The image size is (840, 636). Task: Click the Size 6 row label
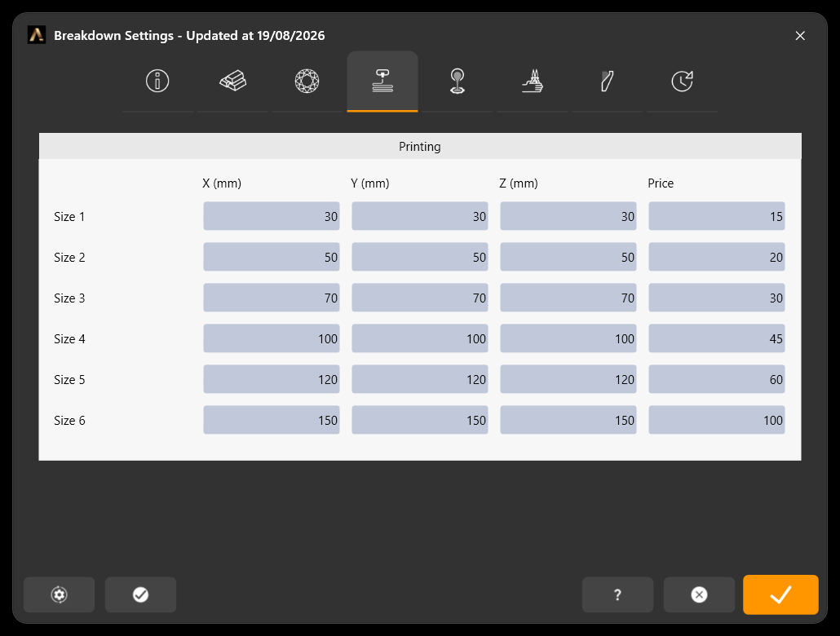click(x=69, y=420)
